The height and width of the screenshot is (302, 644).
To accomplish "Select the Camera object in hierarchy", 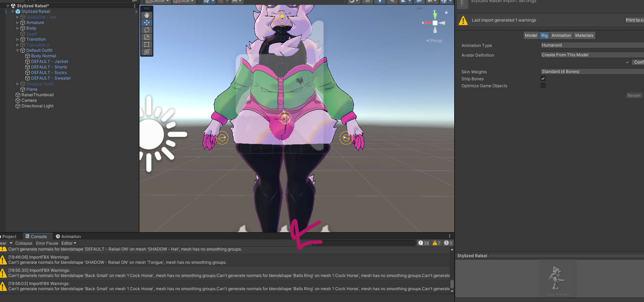I will 29,100.
